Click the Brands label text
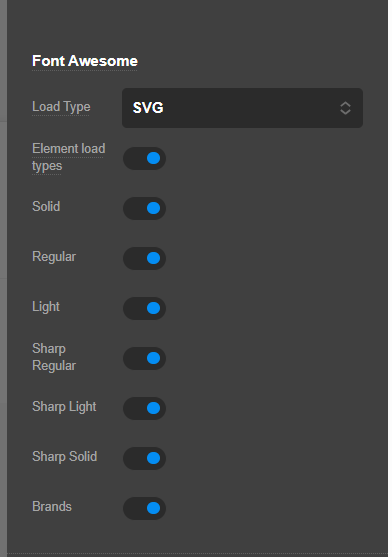Screen dimensions: 392x557 (52, 507)
